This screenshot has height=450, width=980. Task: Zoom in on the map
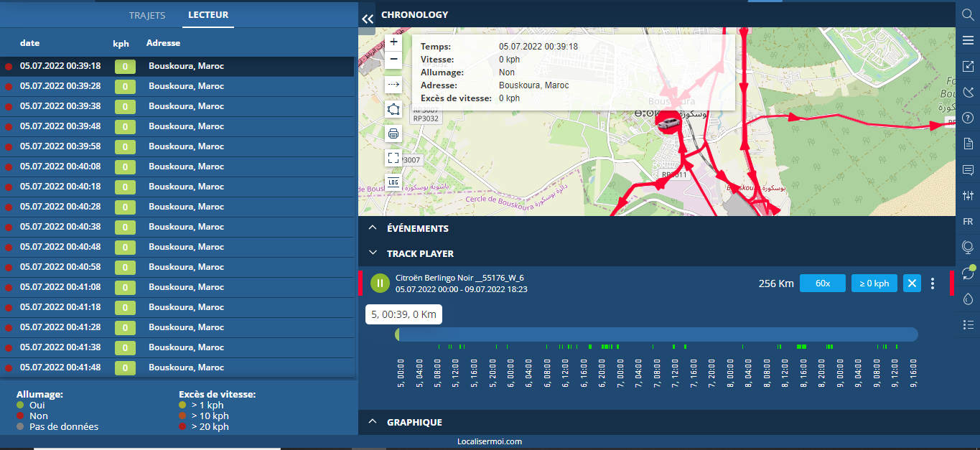tap(393, 42)
